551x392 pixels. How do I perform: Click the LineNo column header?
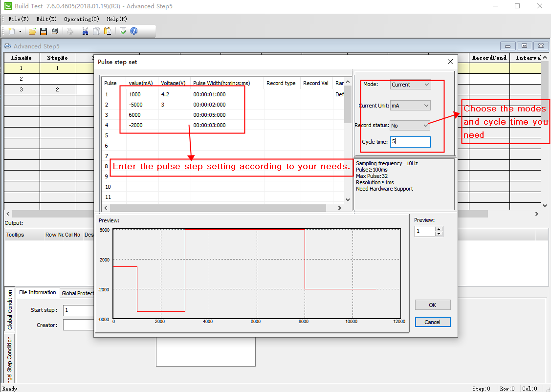[22, 58]
